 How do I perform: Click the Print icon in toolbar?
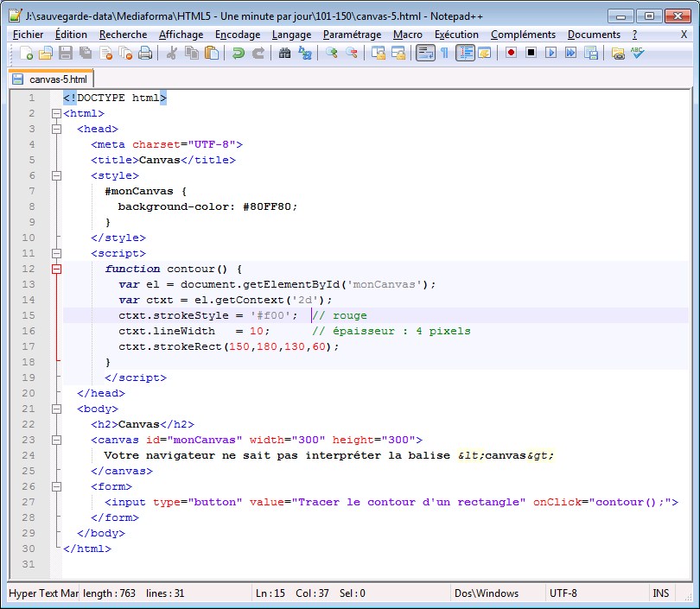pyautogui.click(x=145, y=54)
